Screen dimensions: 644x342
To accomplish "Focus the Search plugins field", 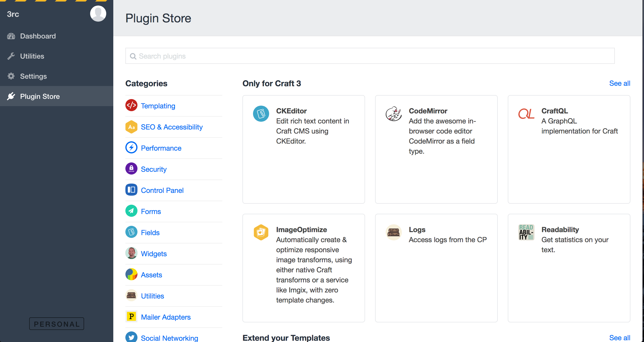I will point(370,56).
